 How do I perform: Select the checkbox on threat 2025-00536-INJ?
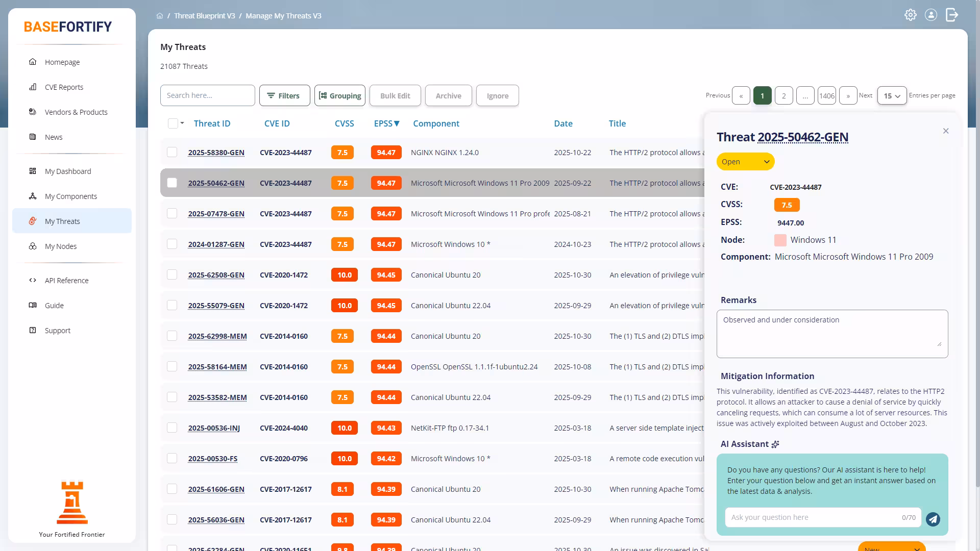click(x=172, y=428)
